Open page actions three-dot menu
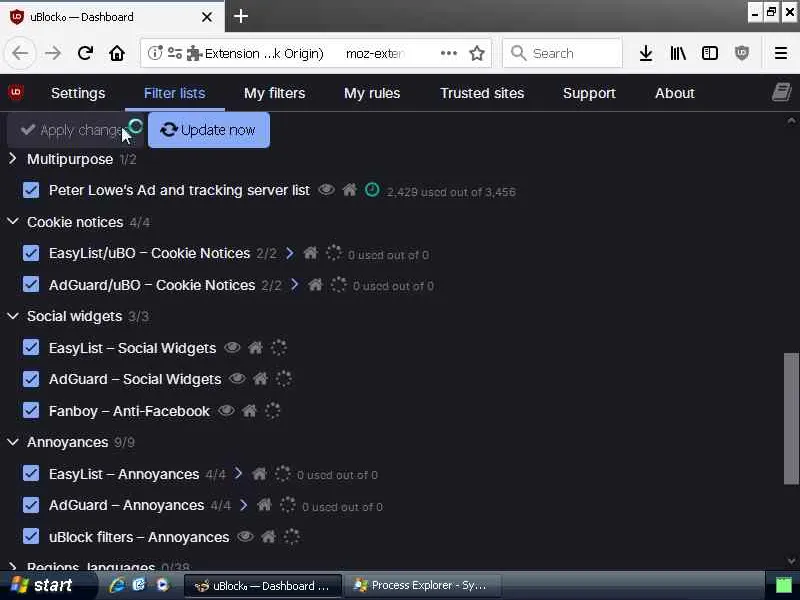Viewport: 800px width, 600px height. (x=448, y=53)
